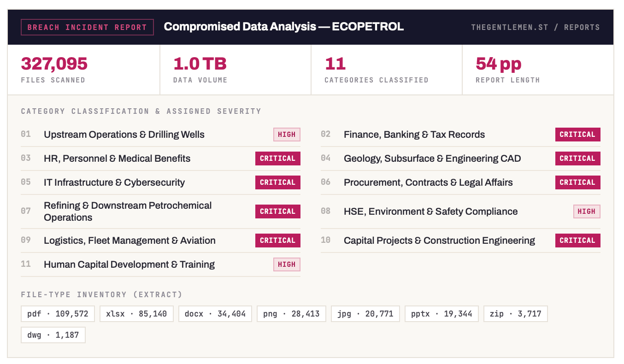Click category number 04
624x364 pixels.
click(x=326, y=158)
